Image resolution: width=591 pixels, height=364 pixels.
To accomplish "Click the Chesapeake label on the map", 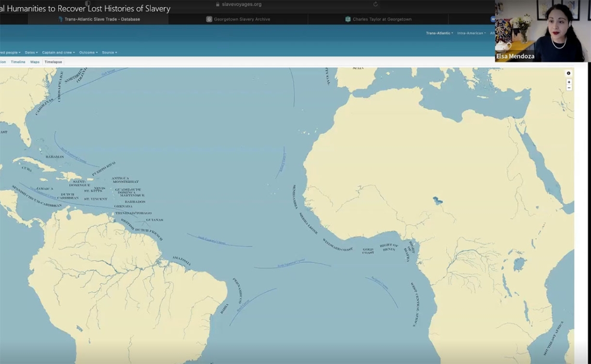I will (59, 87).
